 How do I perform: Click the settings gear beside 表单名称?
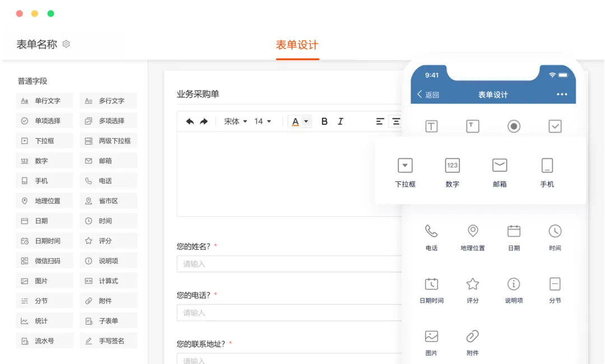pyautogui.click(x=66, y=44)
